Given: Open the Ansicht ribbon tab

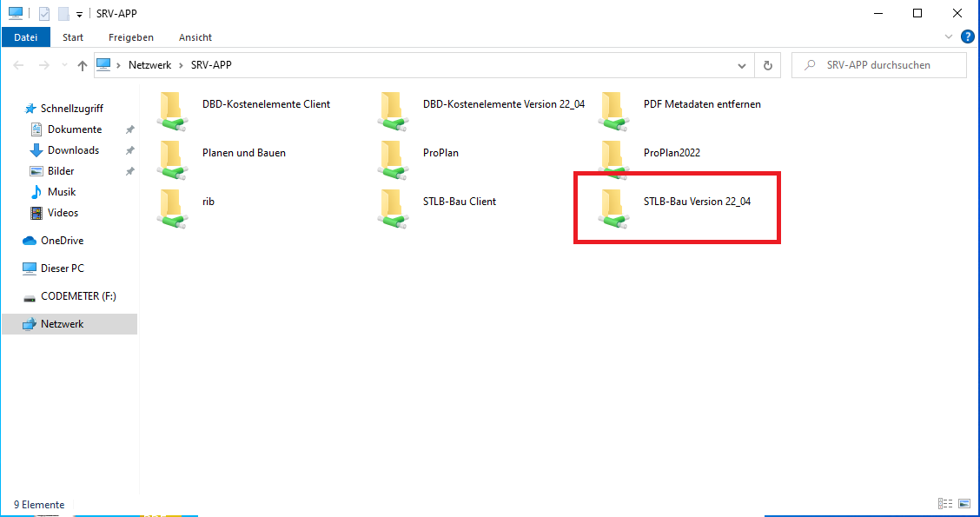Looking at the screenshot, I should [195, 37].
